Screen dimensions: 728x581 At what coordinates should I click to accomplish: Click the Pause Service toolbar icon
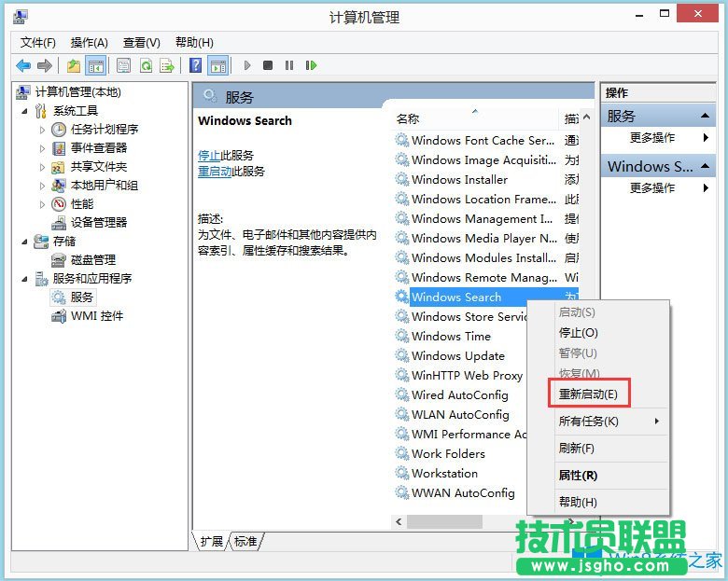(x=289, y=65)
